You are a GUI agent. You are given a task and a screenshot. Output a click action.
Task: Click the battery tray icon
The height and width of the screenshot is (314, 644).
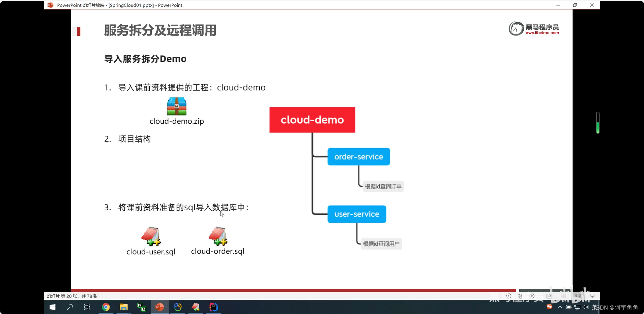(x=568, y=307)
